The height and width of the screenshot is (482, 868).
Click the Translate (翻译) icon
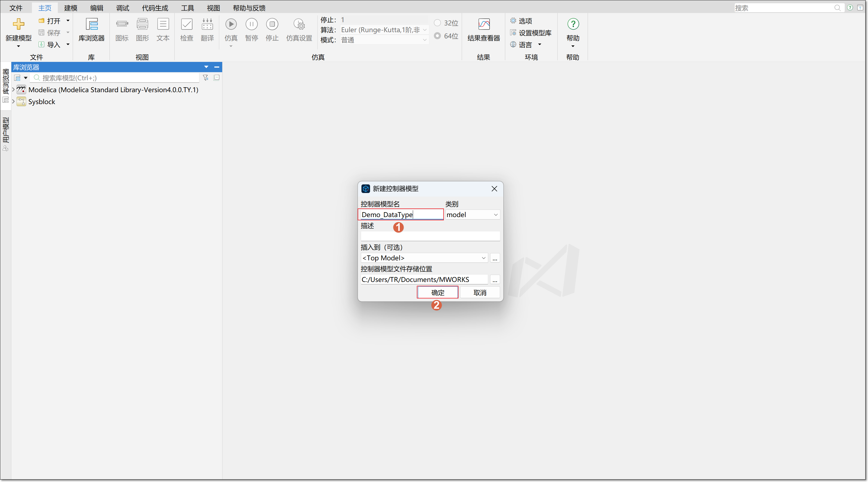pyautogui.click(x=207, y=24)
